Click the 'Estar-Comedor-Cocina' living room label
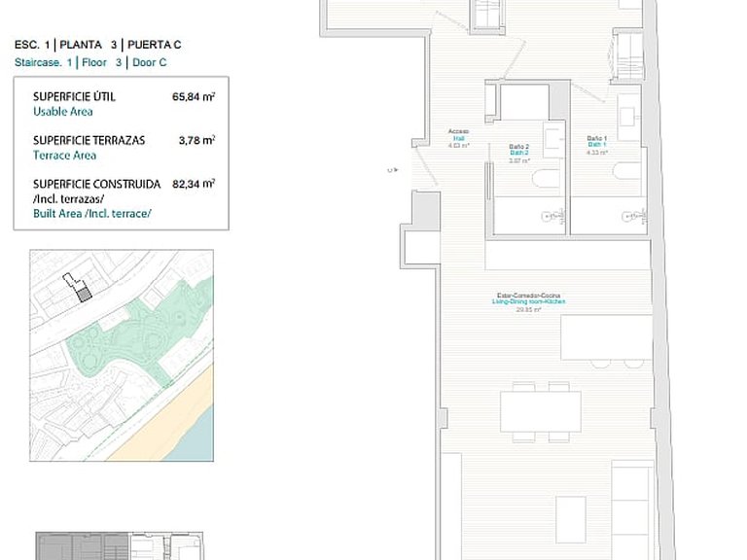This screenshot has height=560, width=747. (529, 302)
